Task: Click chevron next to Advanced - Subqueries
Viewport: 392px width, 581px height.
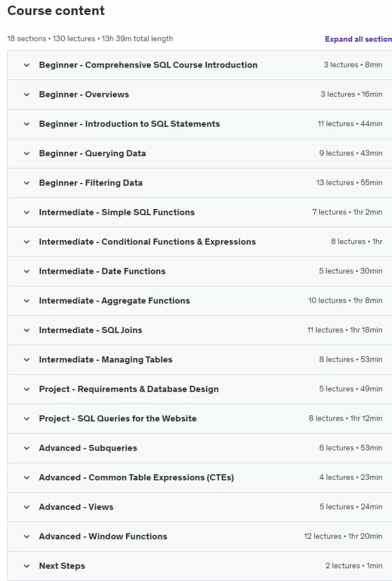Action: click(27, 448)
